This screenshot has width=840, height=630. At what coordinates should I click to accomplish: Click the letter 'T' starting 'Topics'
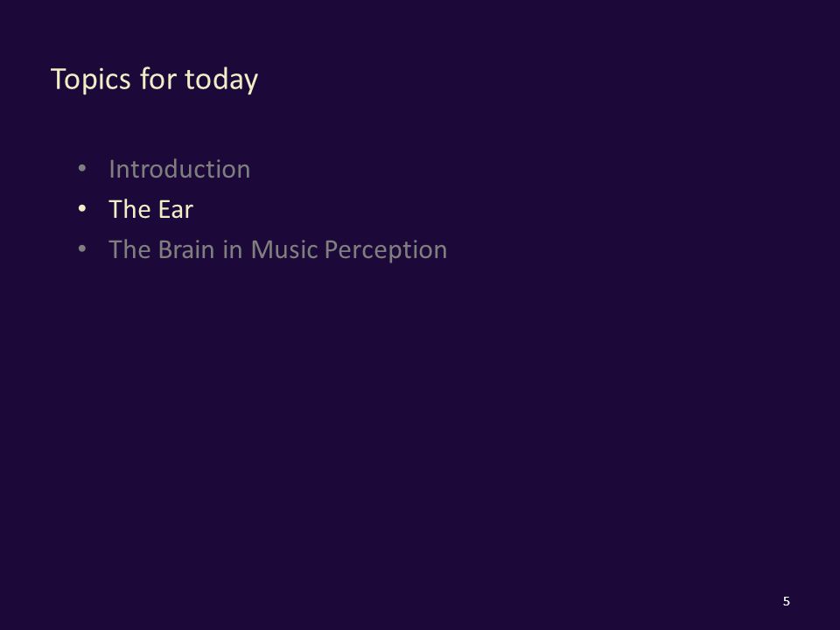pos(59,79)
